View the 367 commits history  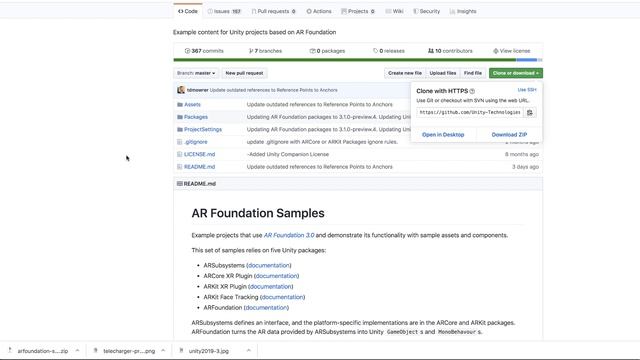204,51
